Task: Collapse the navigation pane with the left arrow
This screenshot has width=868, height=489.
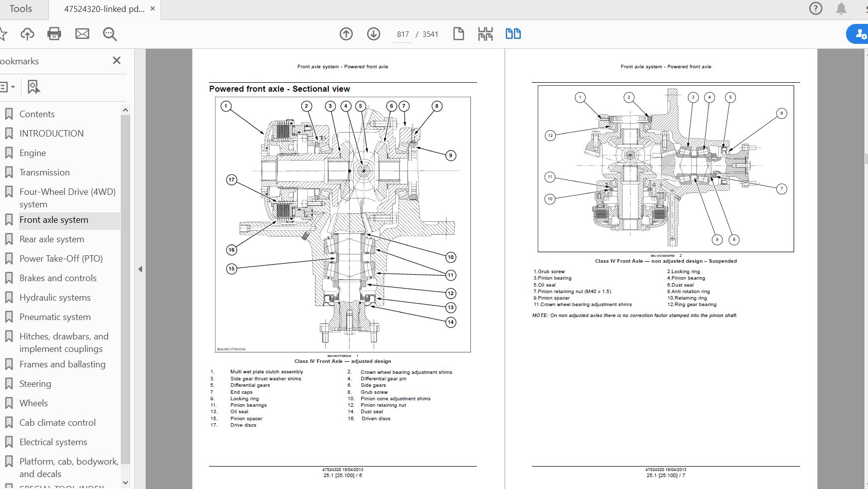Action: pos(140,269)
